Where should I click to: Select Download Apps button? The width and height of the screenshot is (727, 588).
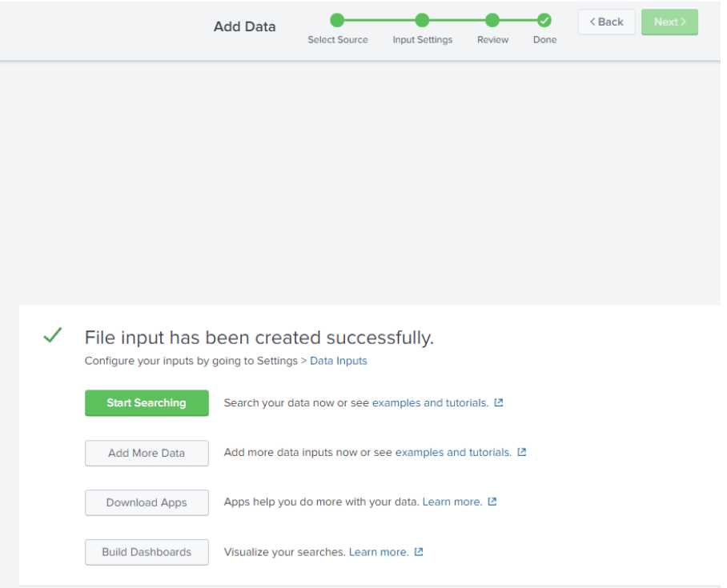[x=147, y=502]
